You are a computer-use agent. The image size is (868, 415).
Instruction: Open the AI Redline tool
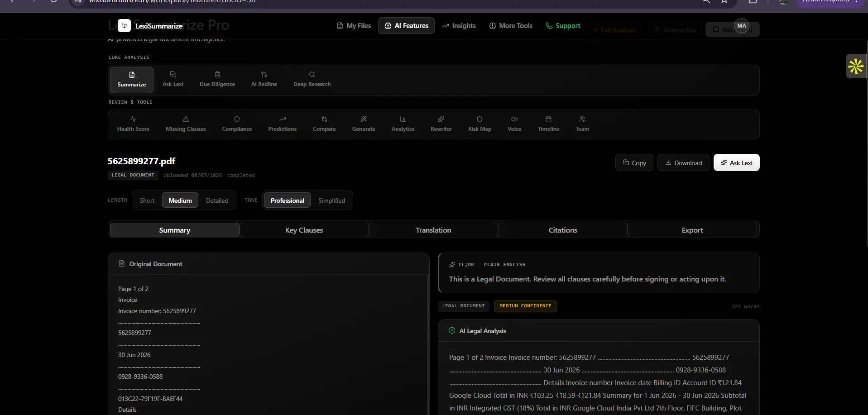(x=264, y=80)
